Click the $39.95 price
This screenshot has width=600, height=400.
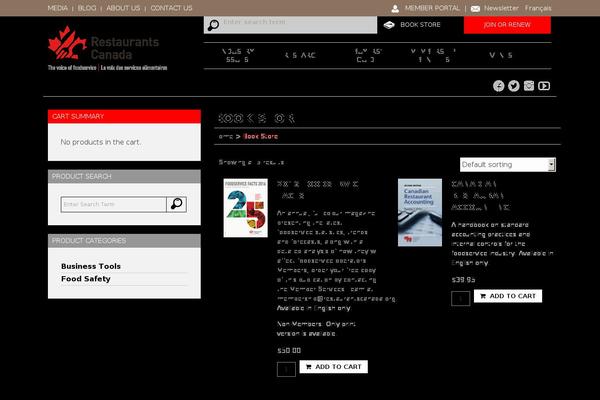[x=463, y=280]
